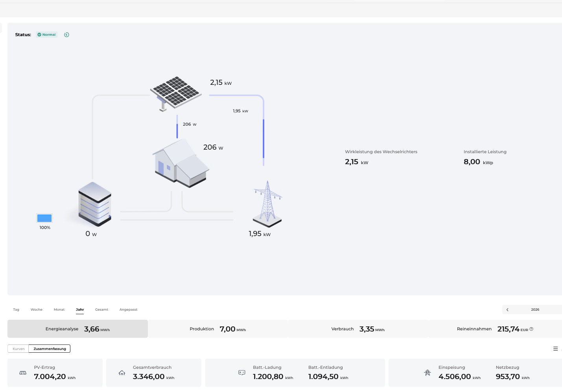Screen dimensions: 562x392
Task: Click the 2,15 kW solar output label
Action: point(221,82)
